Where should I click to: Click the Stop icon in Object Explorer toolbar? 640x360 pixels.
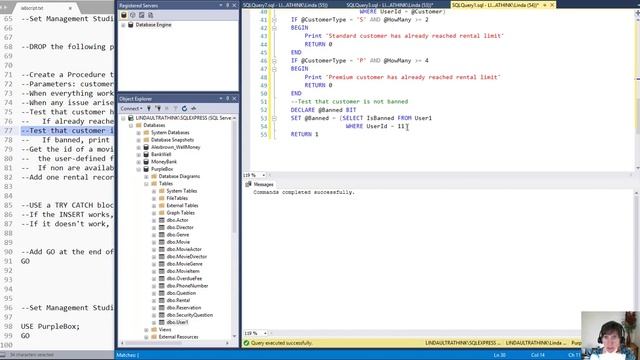[167, 109]
